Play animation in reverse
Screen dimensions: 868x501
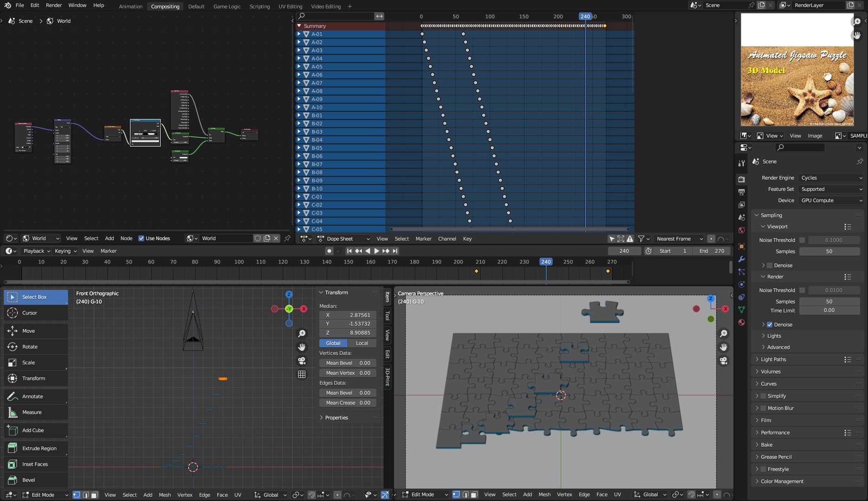tap(368, 251)
